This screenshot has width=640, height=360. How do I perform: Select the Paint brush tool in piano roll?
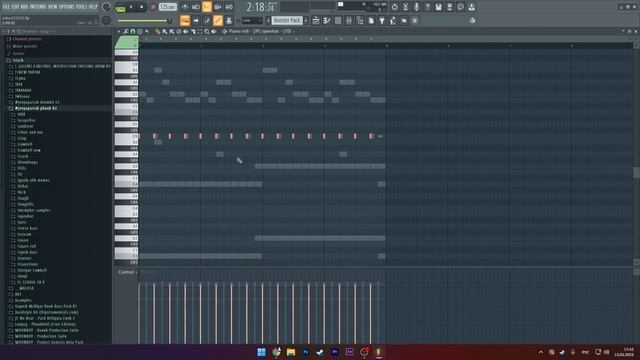click(x=164, y=31)
